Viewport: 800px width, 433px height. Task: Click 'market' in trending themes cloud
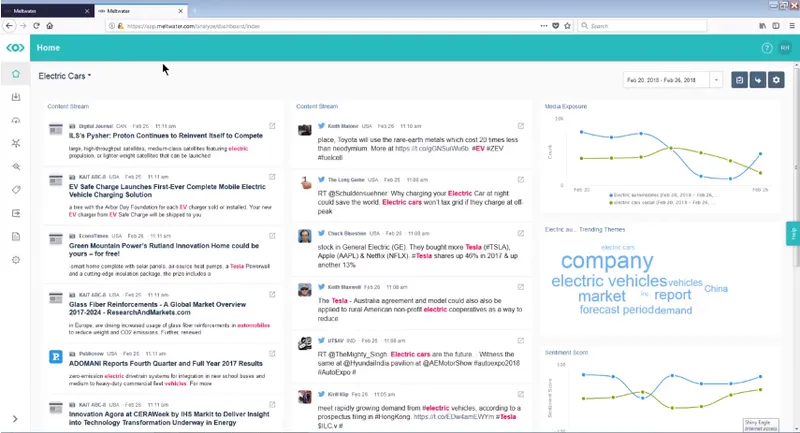pyautogui.click(x=602, y=296)
